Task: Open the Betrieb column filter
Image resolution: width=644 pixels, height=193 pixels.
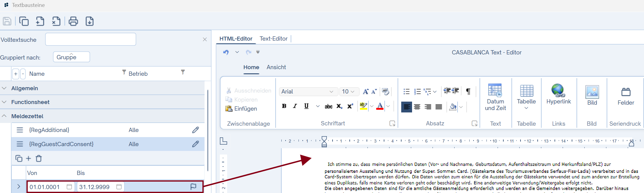Action: (183, 72)
